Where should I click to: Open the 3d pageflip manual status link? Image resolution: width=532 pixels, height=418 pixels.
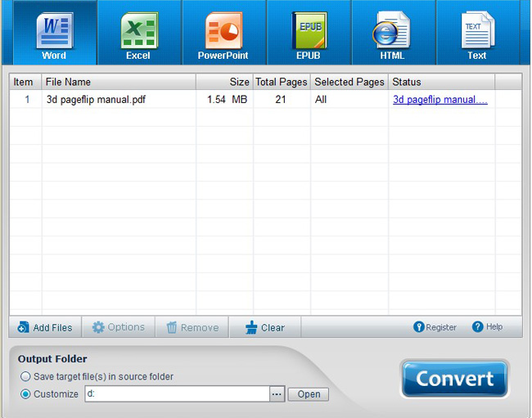click(x=440, y=100)
